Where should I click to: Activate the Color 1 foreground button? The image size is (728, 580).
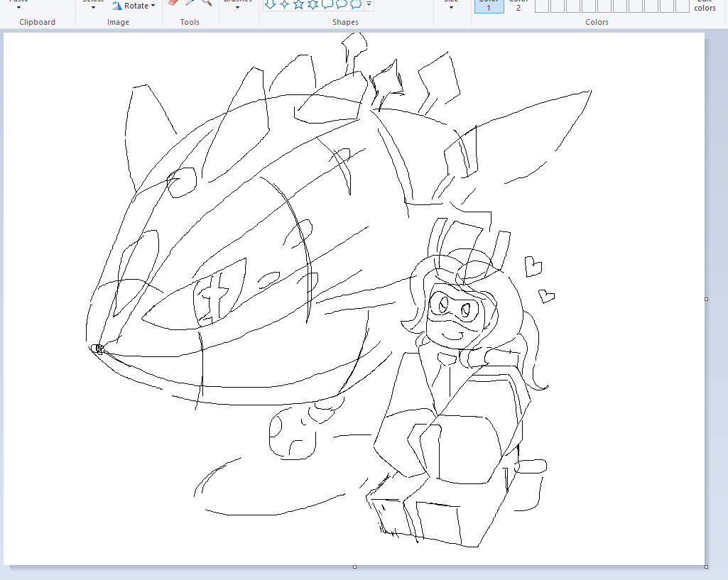click(489, 6)
